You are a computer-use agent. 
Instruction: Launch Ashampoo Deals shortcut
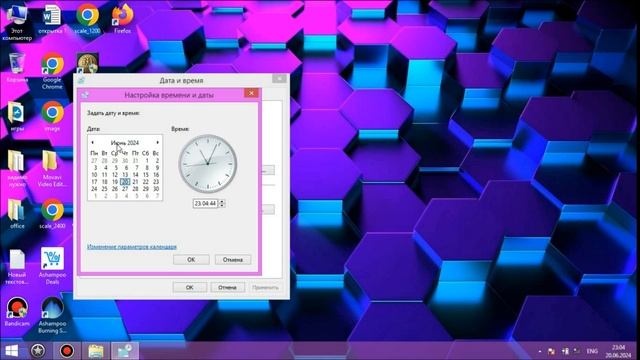pyautogui.click(x=52, y=266)
